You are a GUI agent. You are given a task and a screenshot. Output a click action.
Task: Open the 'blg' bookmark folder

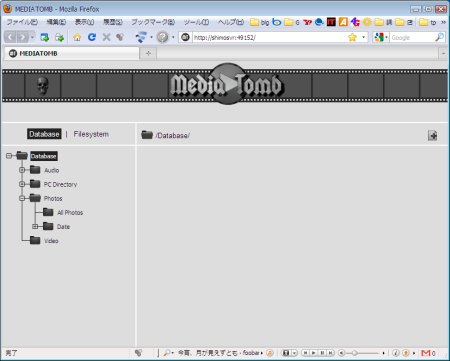coord(259,22)
